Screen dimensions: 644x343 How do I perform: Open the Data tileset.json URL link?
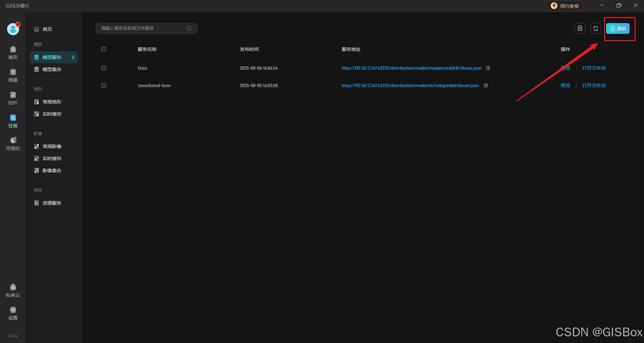click(x=412, y=68)
